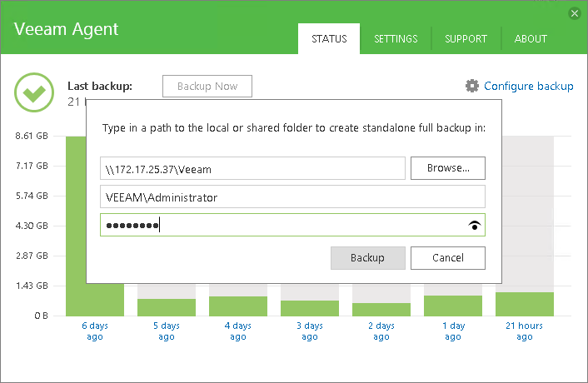This screenshot has width=588, height=383.
Task: Switch to the Status tab
Action: [x=329, y=38]
